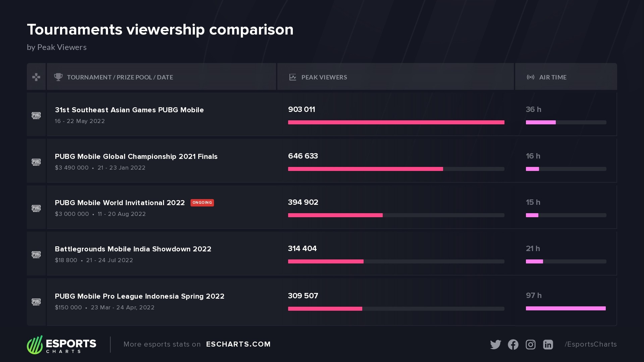
Task: Click the broadcast icon beside Air Time
Action: [x=530, y=77]
